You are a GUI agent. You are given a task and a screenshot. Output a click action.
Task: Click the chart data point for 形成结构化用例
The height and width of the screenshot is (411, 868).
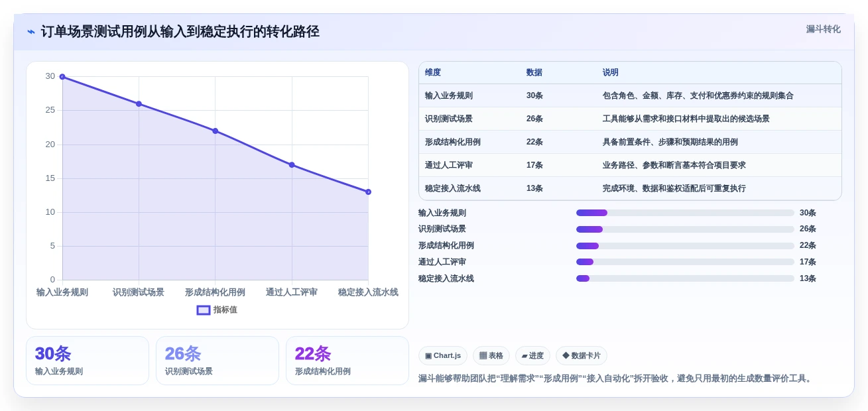coord(215,131)
